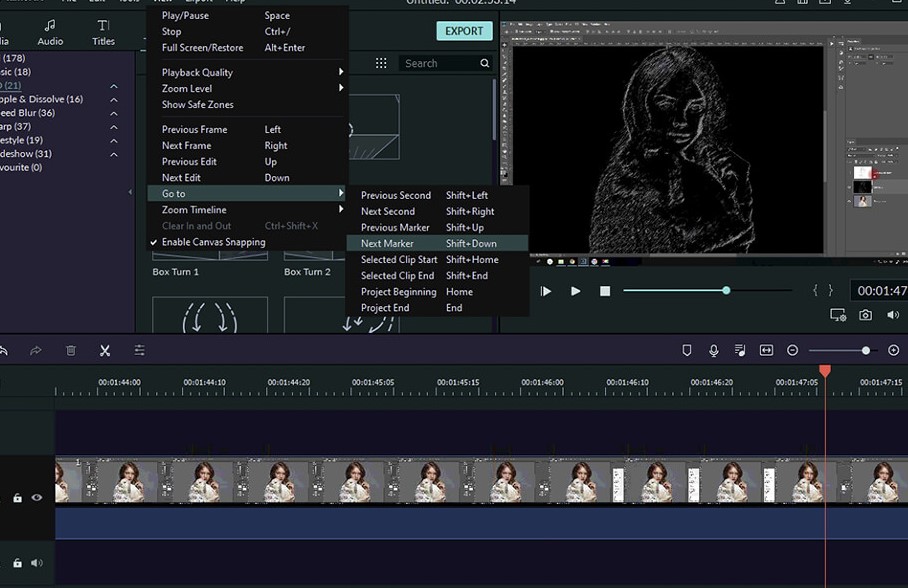
Task: Click the search magnifier icon
Action: (485, 63)
